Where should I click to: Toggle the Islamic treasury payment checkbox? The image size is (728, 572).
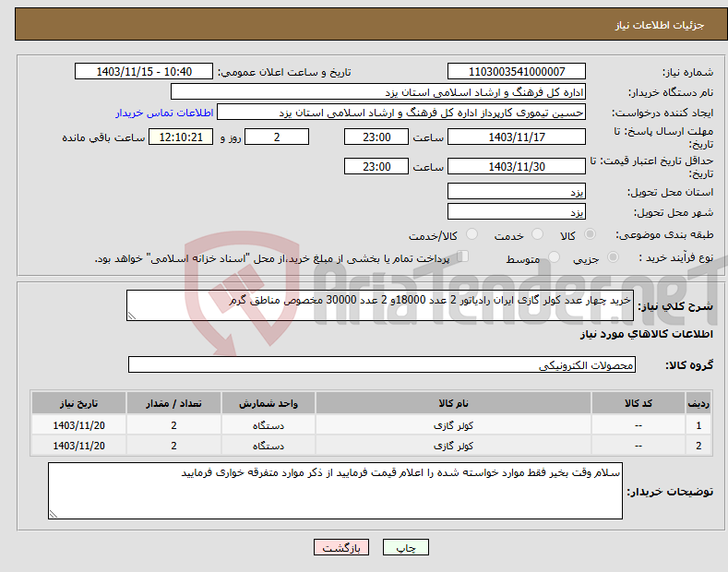pos(463,256)
